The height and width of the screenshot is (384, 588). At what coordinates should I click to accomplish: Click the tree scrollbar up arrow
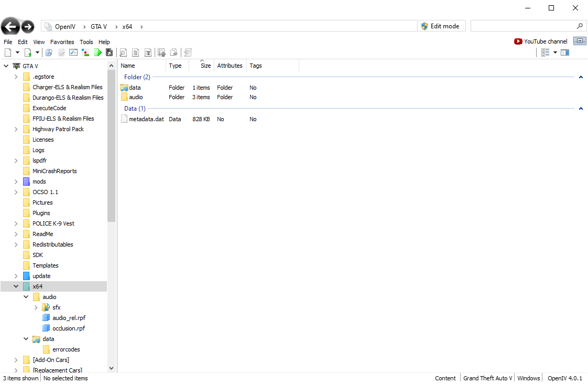coord(111,66)
